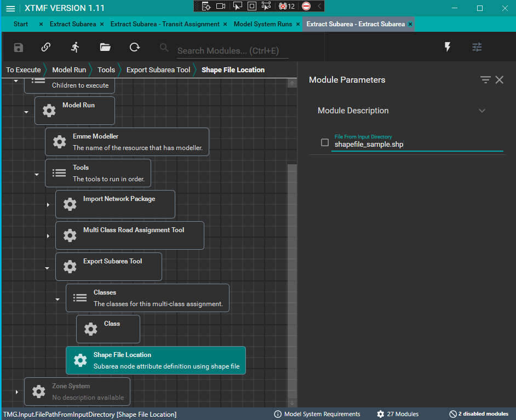Open Extract Subarea - Transit Assignment tab
The image size is (516, 420).
165,24
